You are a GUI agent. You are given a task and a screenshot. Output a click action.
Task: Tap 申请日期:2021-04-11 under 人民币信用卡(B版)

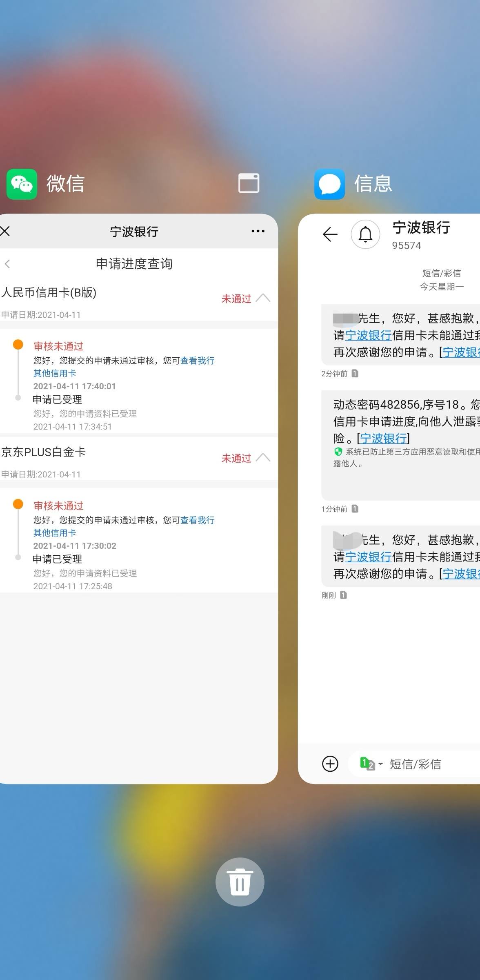click(x=41, y=315)
